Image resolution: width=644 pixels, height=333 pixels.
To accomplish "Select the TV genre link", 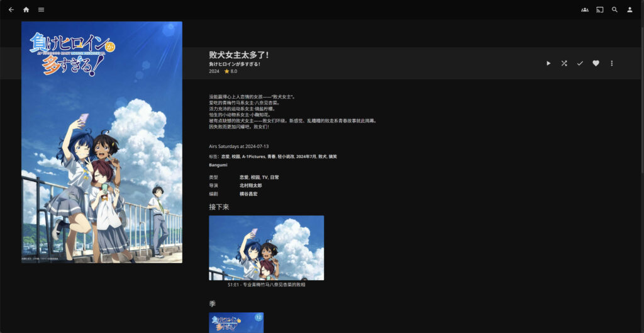I will point(265,178).
